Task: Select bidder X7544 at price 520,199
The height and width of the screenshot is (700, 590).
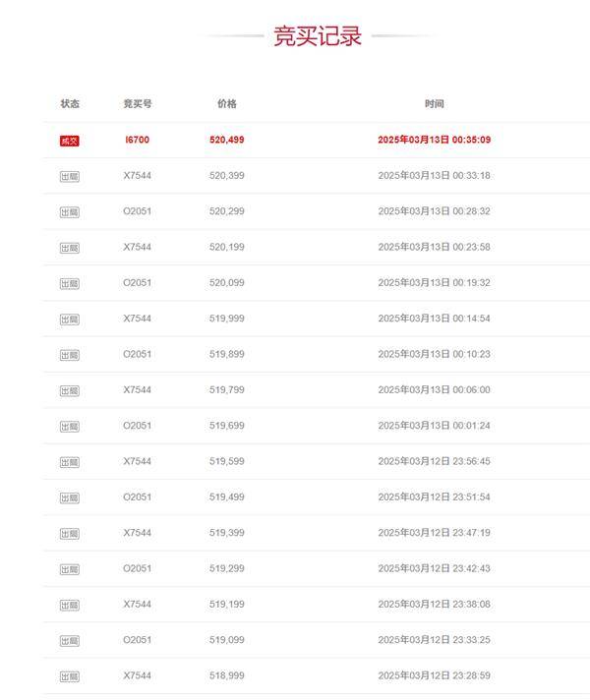Action: (x=137, y=247)
